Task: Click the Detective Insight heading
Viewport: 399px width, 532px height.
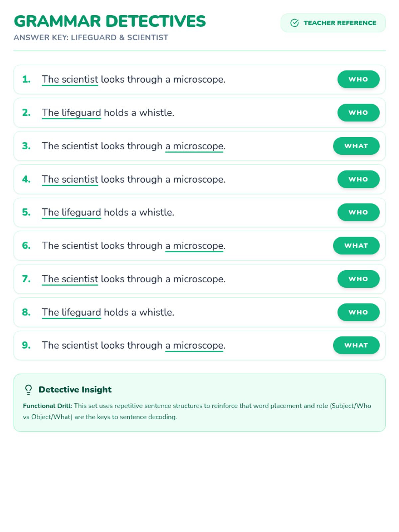Action: [75, 390]
